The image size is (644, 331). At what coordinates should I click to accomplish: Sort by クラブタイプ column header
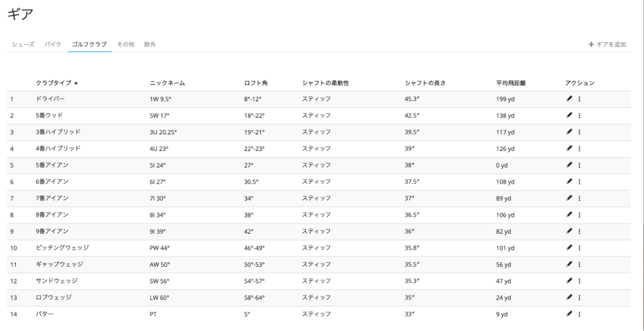[x=57, y=83]
